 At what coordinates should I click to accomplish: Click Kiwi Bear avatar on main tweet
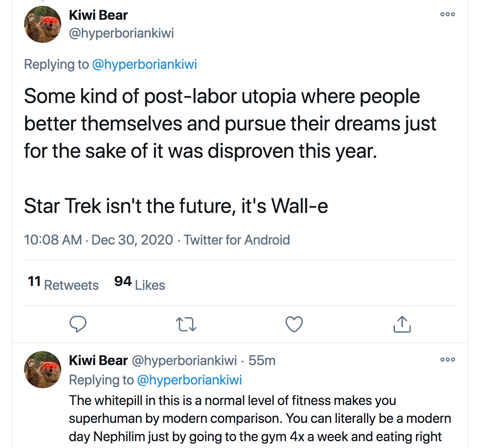[x=43, y=24]
